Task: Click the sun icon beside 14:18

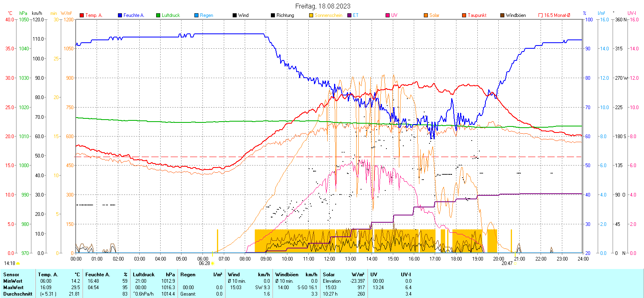Action: click(x=18, y=263)
